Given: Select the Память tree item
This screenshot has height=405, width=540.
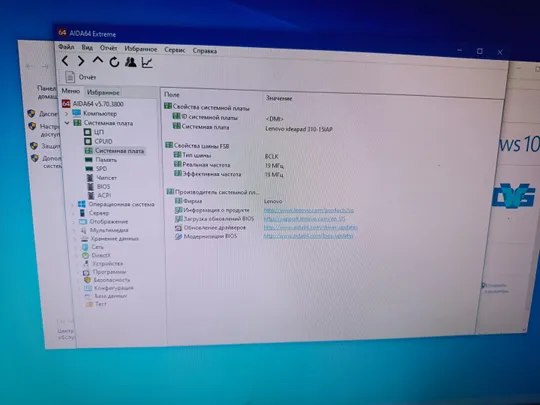Looking at the screenshot, I should (101, 160).
